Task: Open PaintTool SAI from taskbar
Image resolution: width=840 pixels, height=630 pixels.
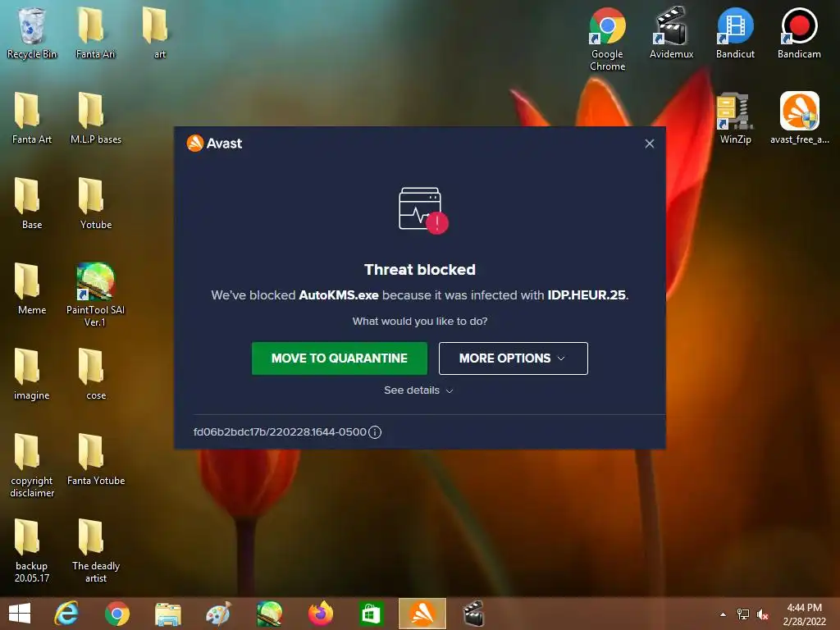Action: click(x=269, y=614)
